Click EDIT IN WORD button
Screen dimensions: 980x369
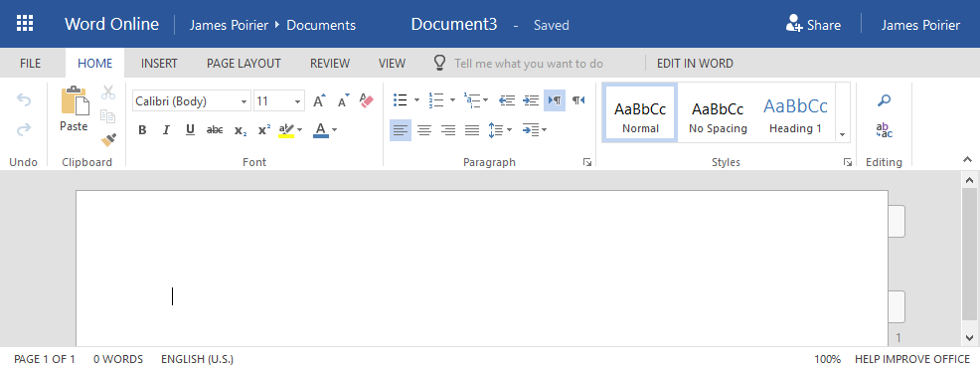click(695, 64)
